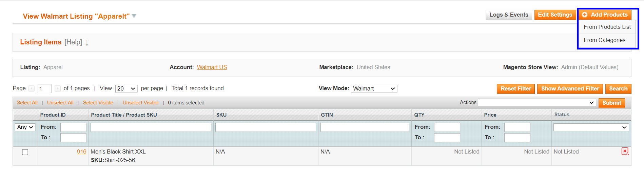This screenshot has width=644, height=182.
Task: Click the next page arrow icon
Action: point(58,88)
